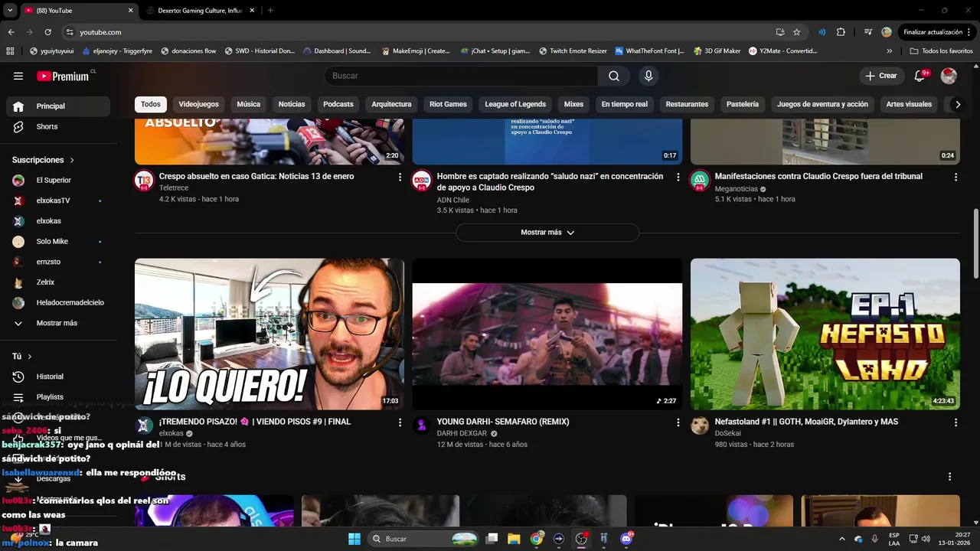980x551 pixels.
Task: Expand the Suscripciones section chevron
Action: 72,160
